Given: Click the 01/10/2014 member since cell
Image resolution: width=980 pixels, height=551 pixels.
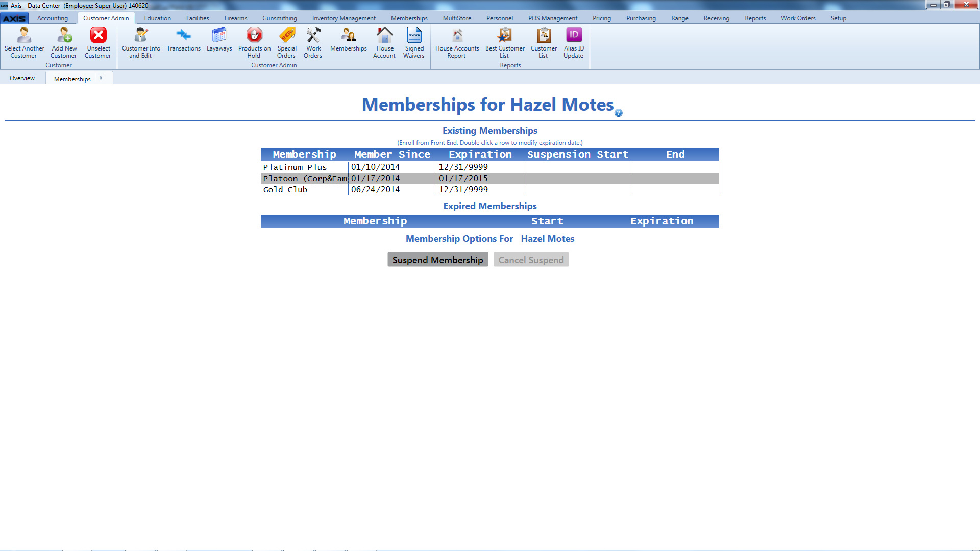Looking at the screenshot, I should [x=392, y=167].
